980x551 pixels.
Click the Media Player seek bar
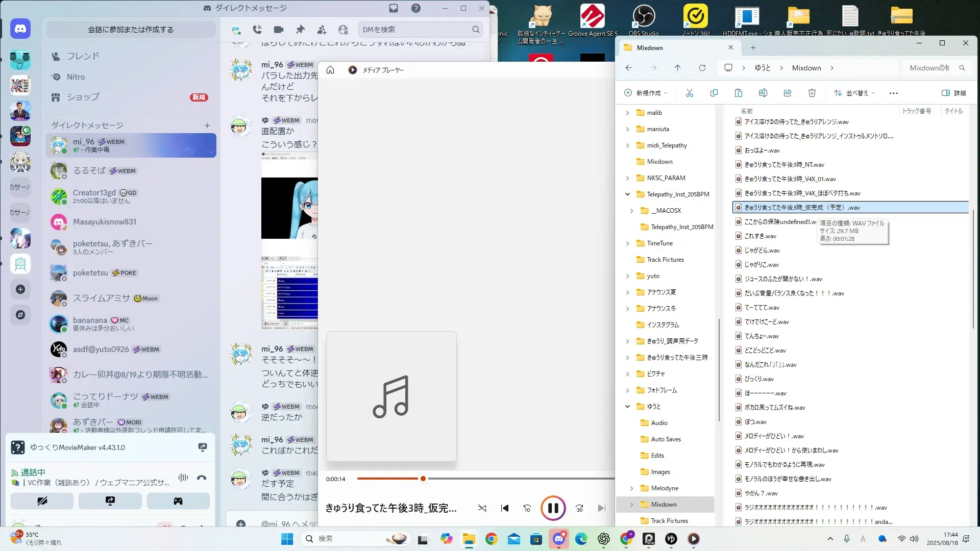click(x=510, y=479)
